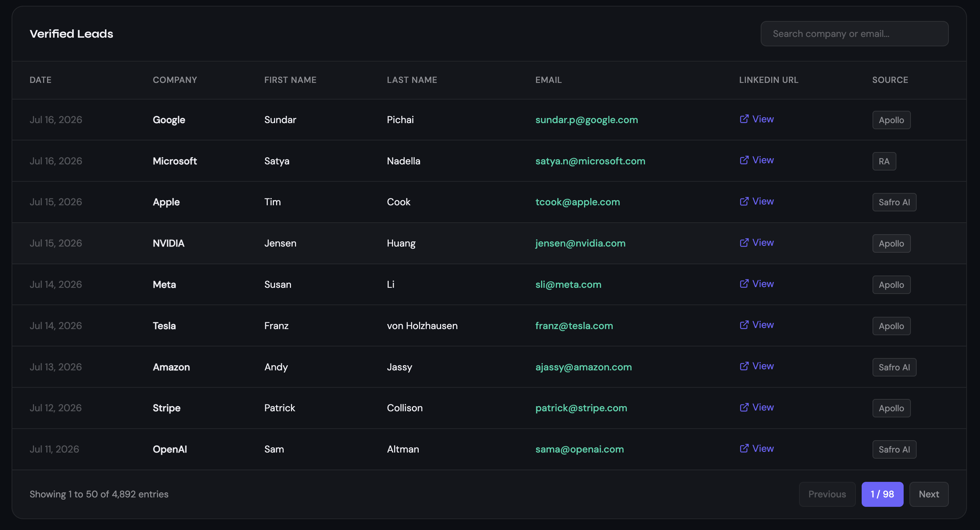The height and width of the screenshot is (530, 980).
Task: Click the Jul 11, 2026 date cell
Action: (x=54, y=449)
